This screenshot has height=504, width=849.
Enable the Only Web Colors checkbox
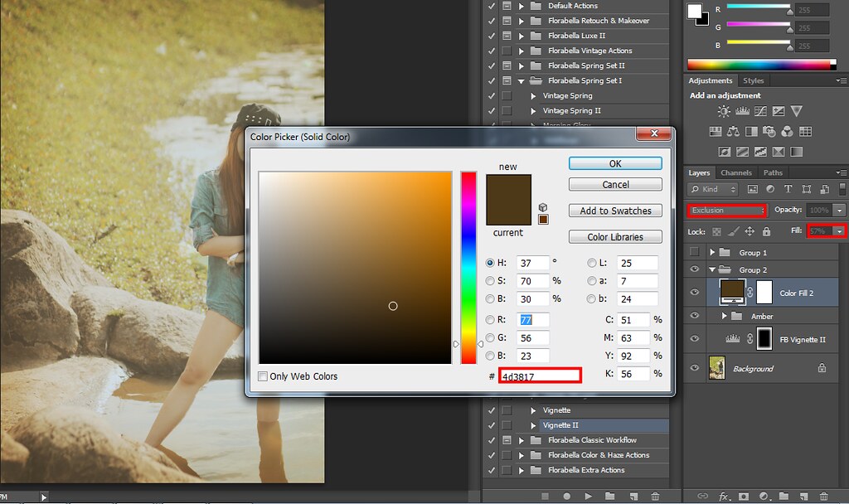click(263, 376)
